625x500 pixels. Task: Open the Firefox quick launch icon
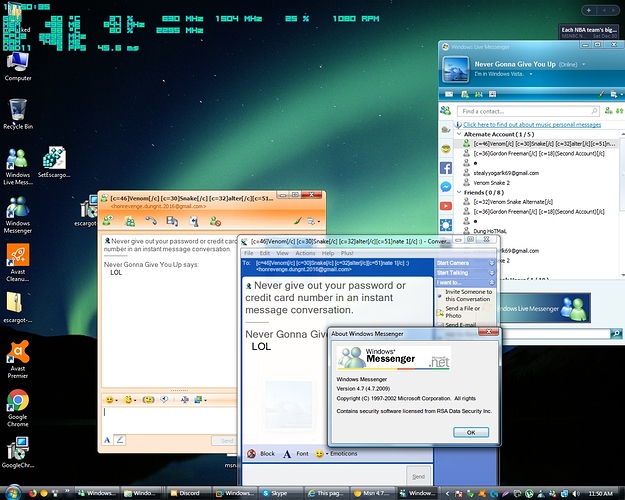click(33, 493)
